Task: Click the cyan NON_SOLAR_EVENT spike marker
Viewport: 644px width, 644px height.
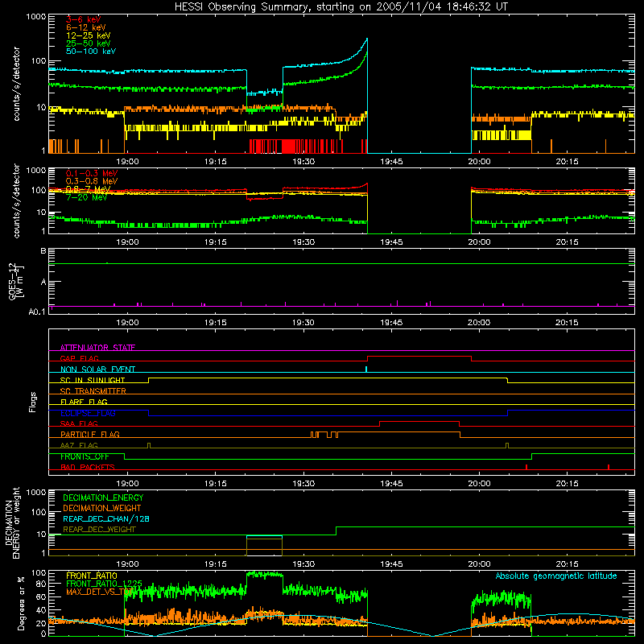Action: tap(366, 369)
